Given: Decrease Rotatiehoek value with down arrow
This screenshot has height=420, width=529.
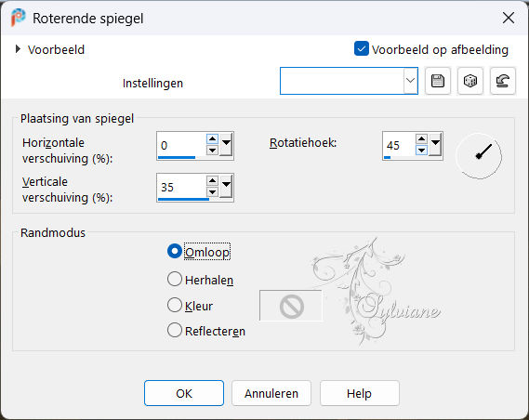Looking at the screenshot, I should [x=421, y=150].
